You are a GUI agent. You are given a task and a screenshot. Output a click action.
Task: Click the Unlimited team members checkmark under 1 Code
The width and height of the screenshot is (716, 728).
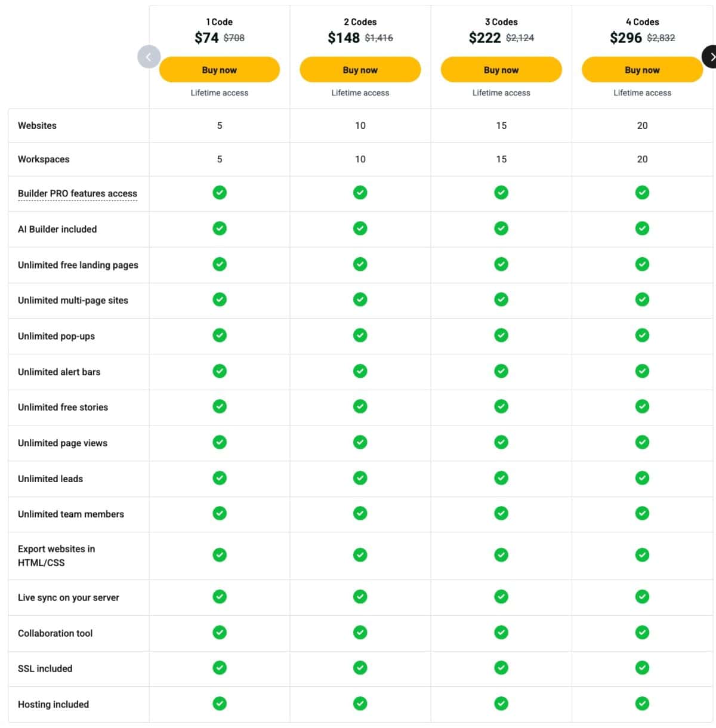(x=220, y=513)
